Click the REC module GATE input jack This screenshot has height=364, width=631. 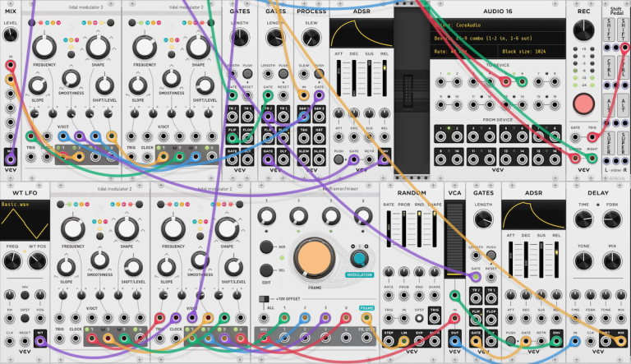(575, 137)
